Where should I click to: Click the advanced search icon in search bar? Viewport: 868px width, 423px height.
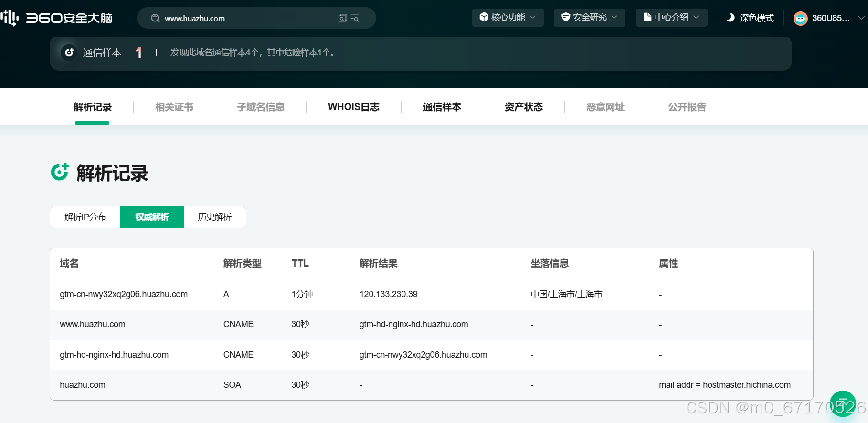355,18
